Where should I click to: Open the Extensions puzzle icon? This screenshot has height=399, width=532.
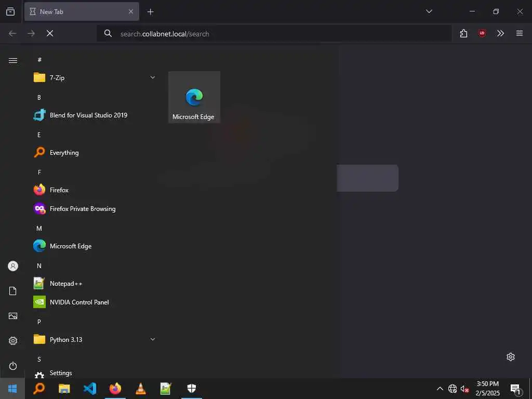pyautogui.click(x=463, y=33)
